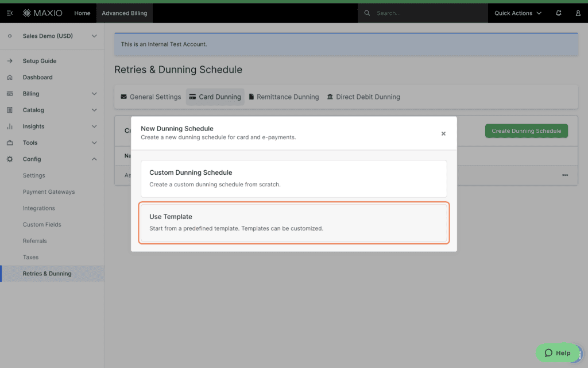Image resolution: width=588 pixels, height=368 pixels.
Task: Switch to the Direct Debit Dunning tab
Action: (x=363, y=97)
